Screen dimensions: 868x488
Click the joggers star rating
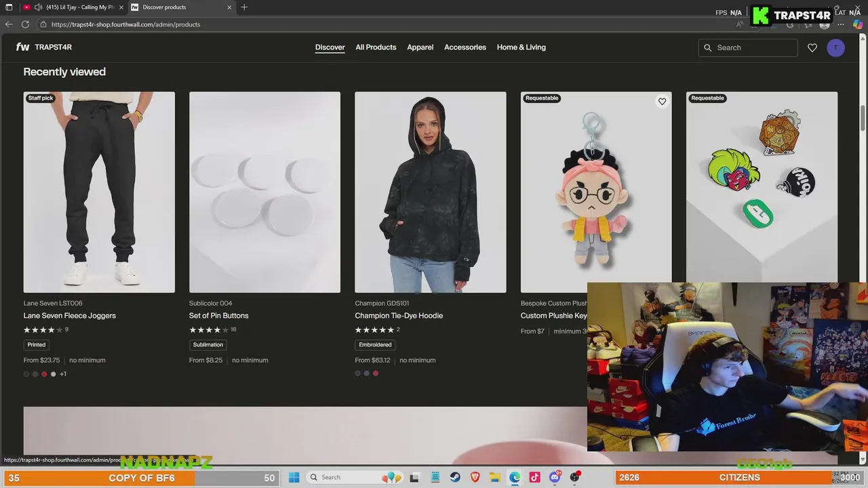pos(43,330)
